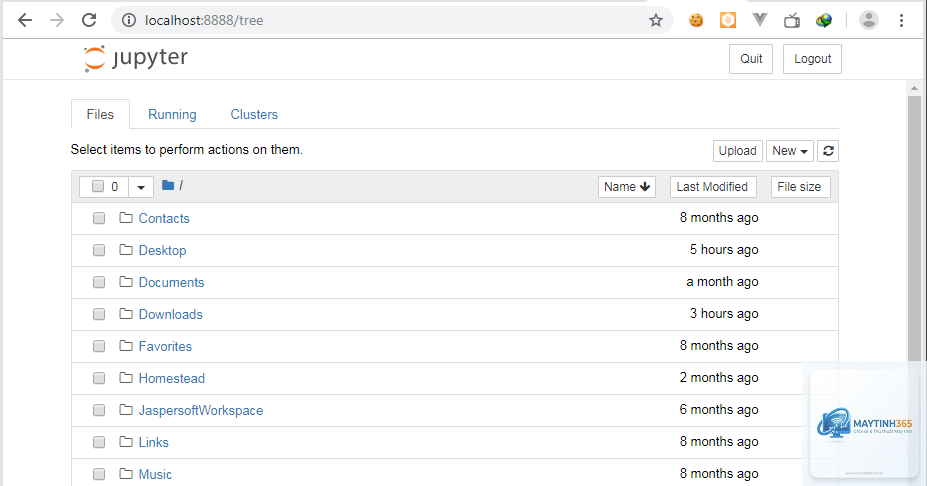The width and height of the screenshot is (927, 486).
Task: Open the globe-colored extension icon
Action: 824,21
